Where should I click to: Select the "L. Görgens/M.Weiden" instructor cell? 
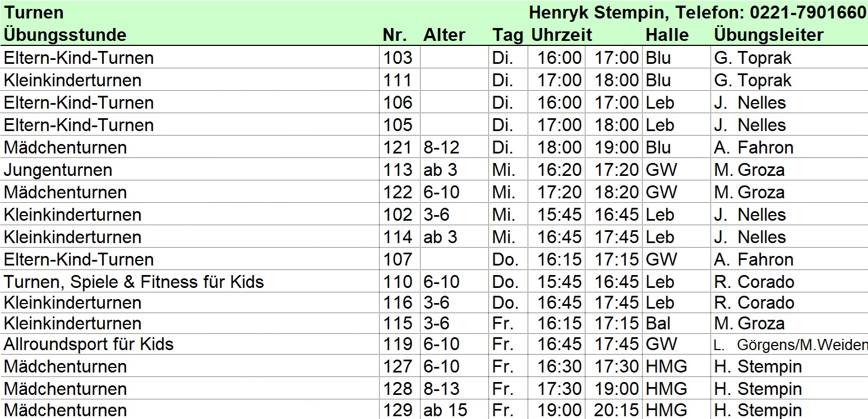pos(791,344)
